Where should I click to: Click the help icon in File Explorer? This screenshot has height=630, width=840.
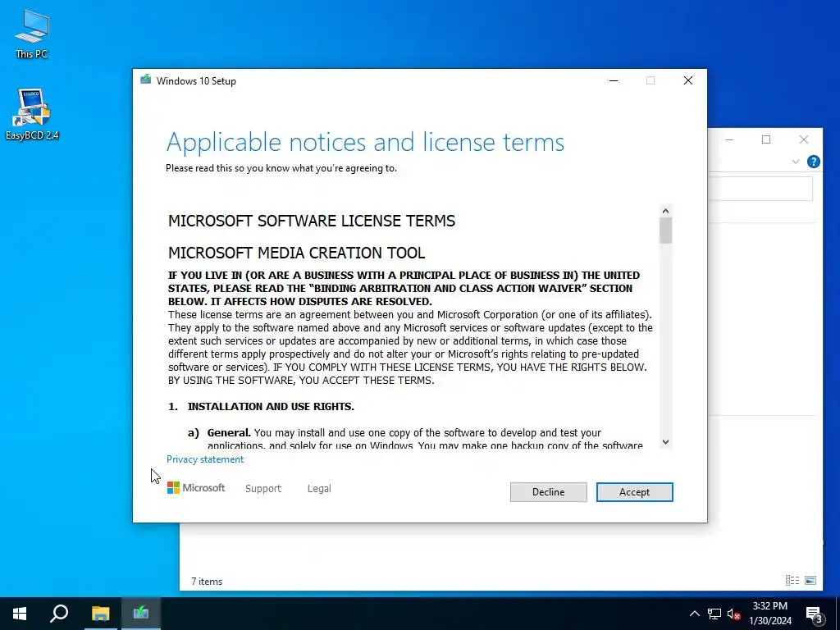click(x=813, y=162)
